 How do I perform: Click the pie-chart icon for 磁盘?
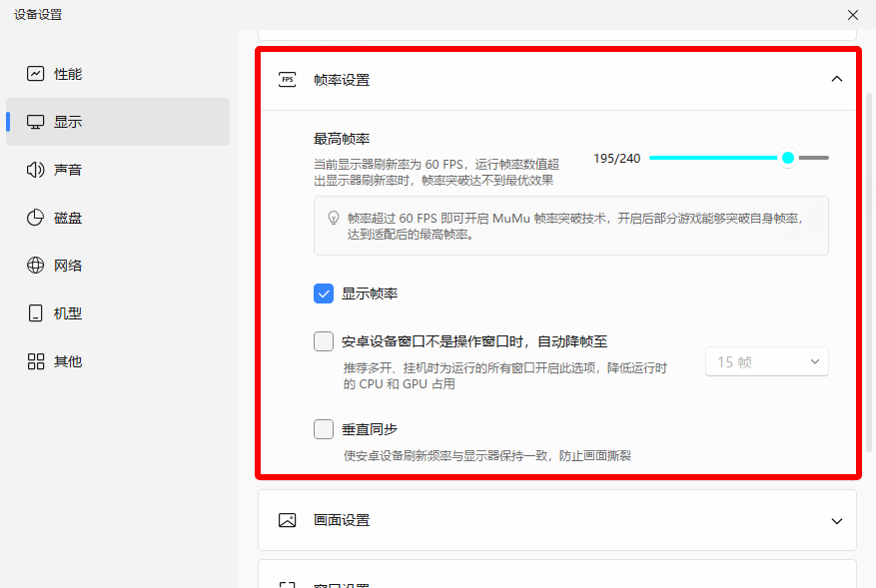(36, 218)
